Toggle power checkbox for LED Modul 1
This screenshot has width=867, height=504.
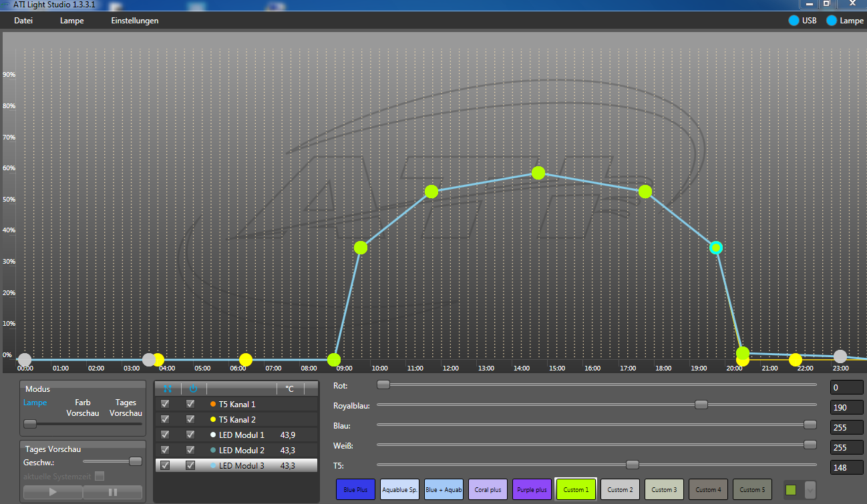[x=190, y=435]
